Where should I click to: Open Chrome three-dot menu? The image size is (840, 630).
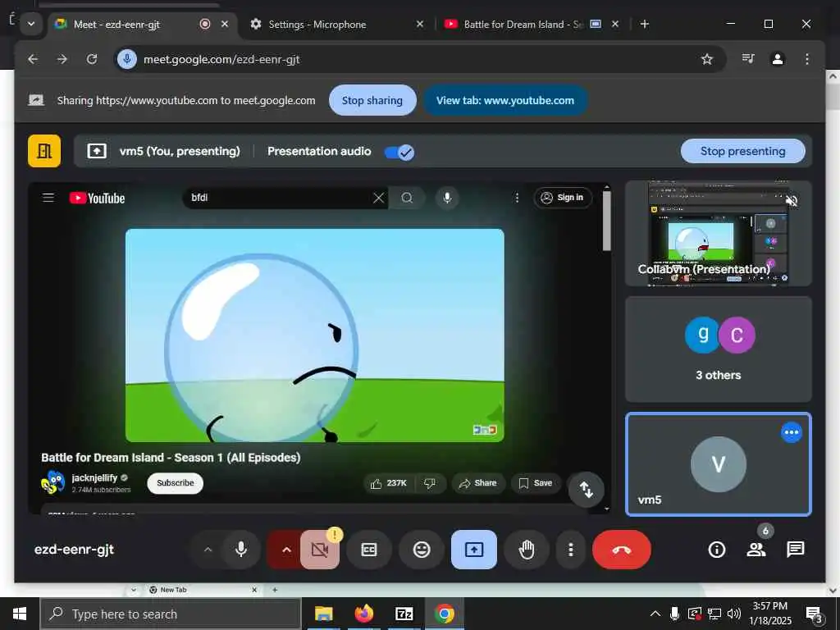(807, 59)
